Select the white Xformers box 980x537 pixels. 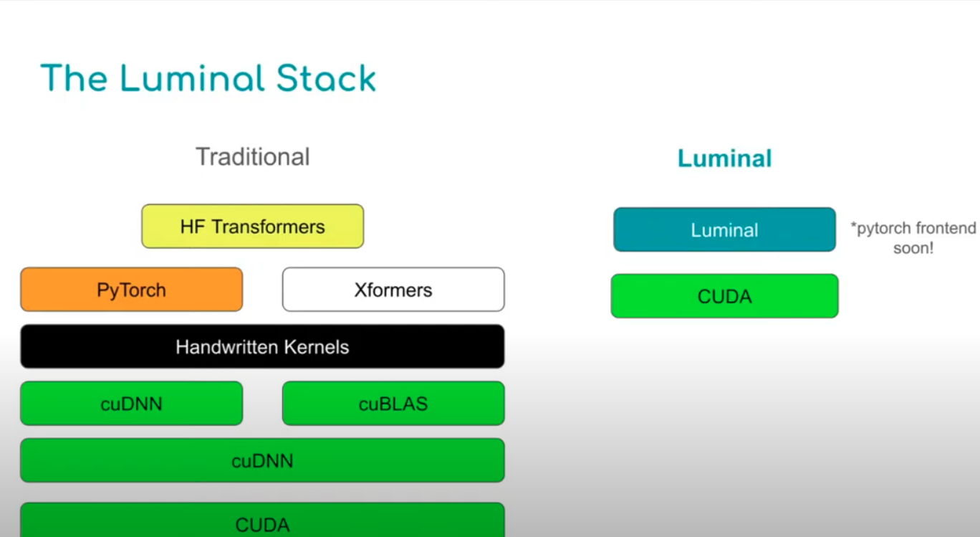coord(393,290)
